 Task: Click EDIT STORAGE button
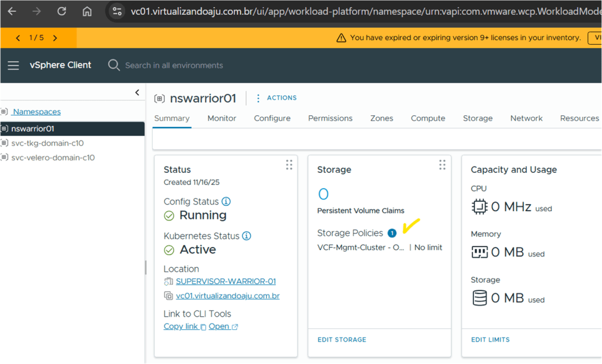coord(342,340)
